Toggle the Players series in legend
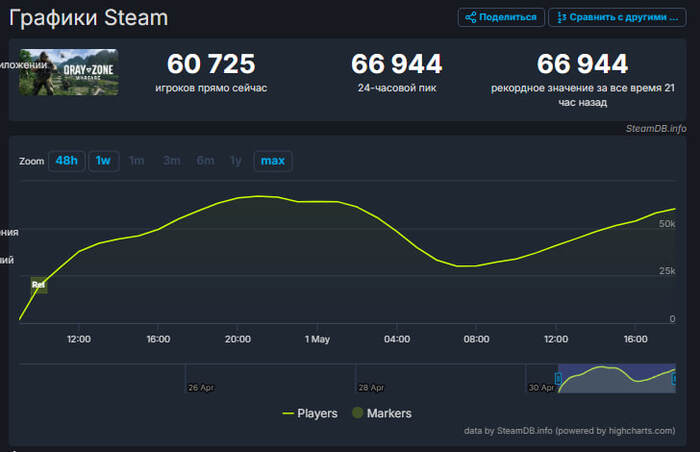700x452 pixels. [x=310, y=414]
